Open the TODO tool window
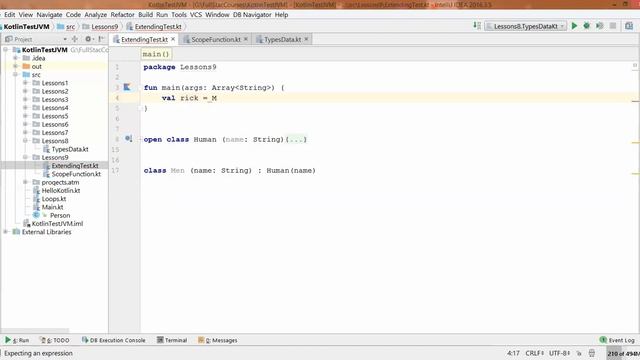This screenshot has width=640, height=360. click(55, 340)
